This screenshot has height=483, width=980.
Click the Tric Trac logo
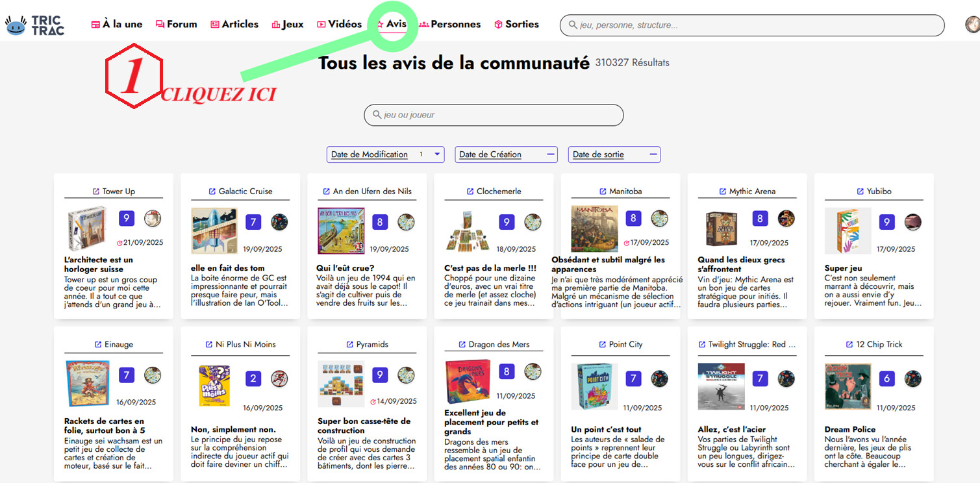[35, 25]
